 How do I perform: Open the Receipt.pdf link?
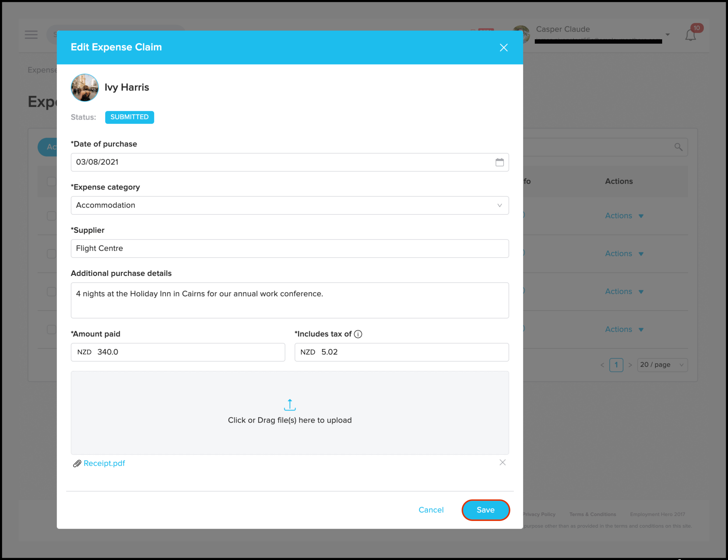click(104, 463)
